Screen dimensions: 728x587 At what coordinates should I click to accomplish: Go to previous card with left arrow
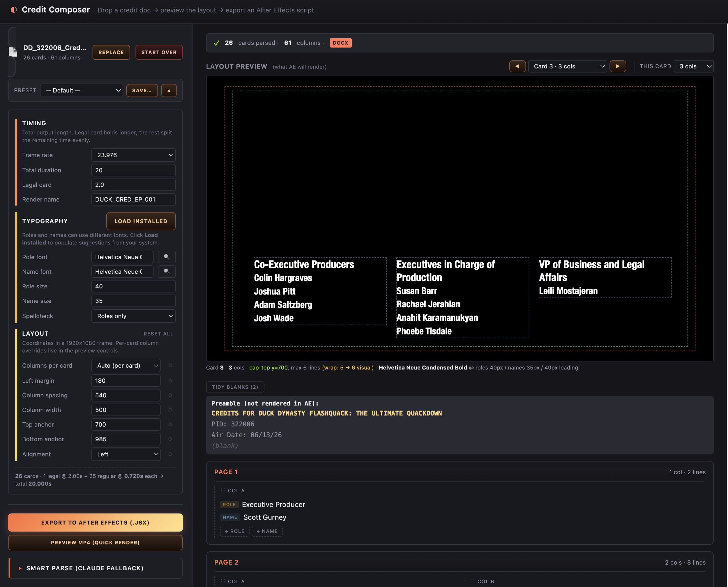pos(517,66)
